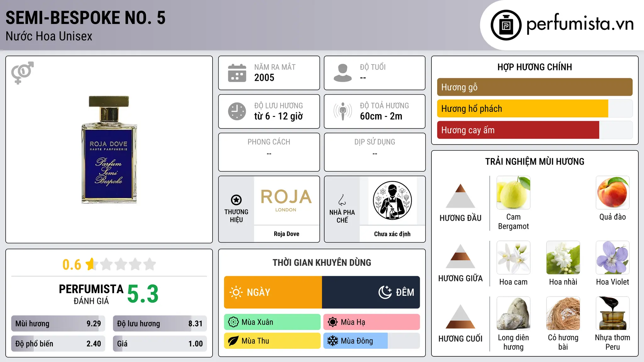Image resolution: width=644 pixels, height=362 pixels.
Task: Click the Hương gỗ accord bar
Action: (535, 87)
